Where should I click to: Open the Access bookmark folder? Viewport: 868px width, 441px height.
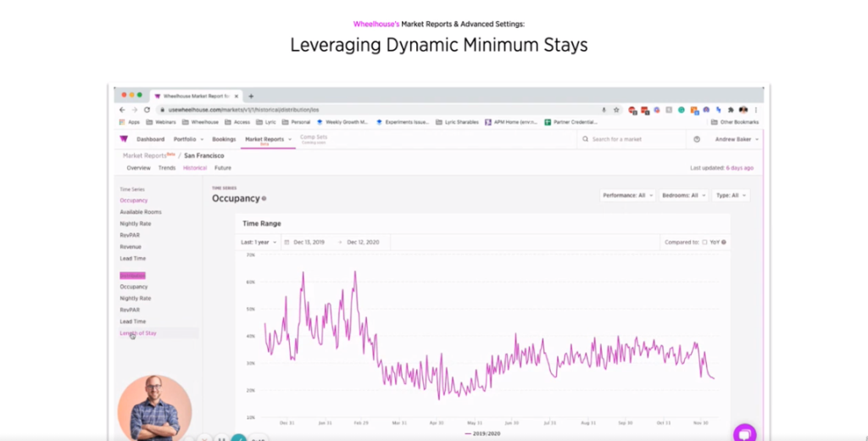tap(237, 122)
